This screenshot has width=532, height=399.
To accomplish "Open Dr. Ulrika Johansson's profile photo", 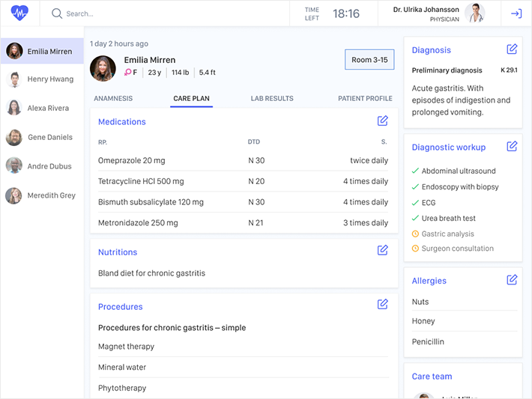I will 474,13.
